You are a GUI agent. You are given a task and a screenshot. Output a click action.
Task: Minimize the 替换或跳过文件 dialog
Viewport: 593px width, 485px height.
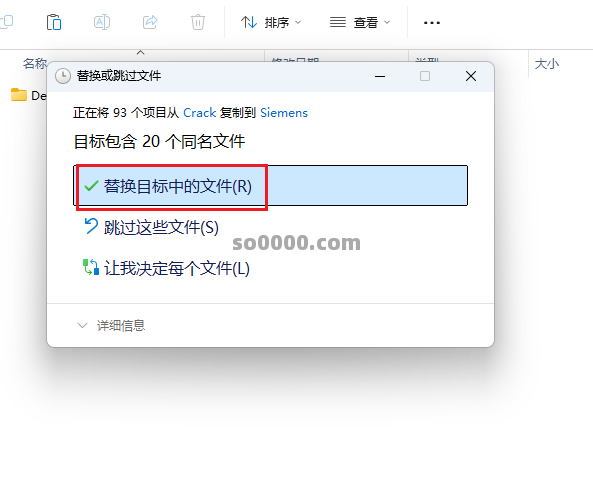coord(380,76)
